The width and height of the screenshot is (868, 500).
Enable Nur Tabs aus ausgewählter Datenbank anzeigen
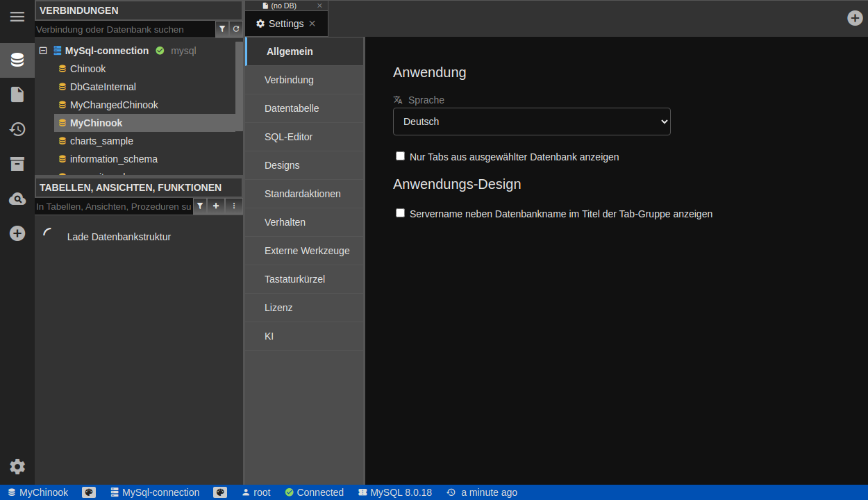point(400,156)
